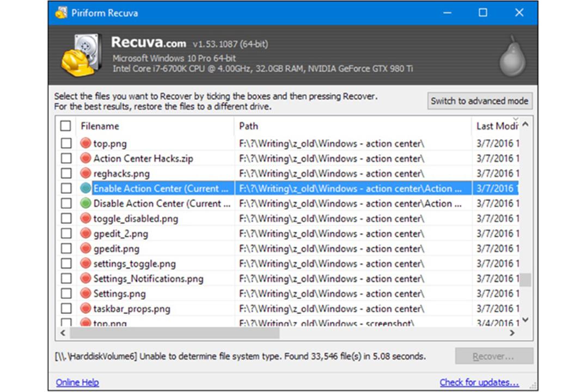
Task: Sort by Path column header
Action: coord(352,126)
